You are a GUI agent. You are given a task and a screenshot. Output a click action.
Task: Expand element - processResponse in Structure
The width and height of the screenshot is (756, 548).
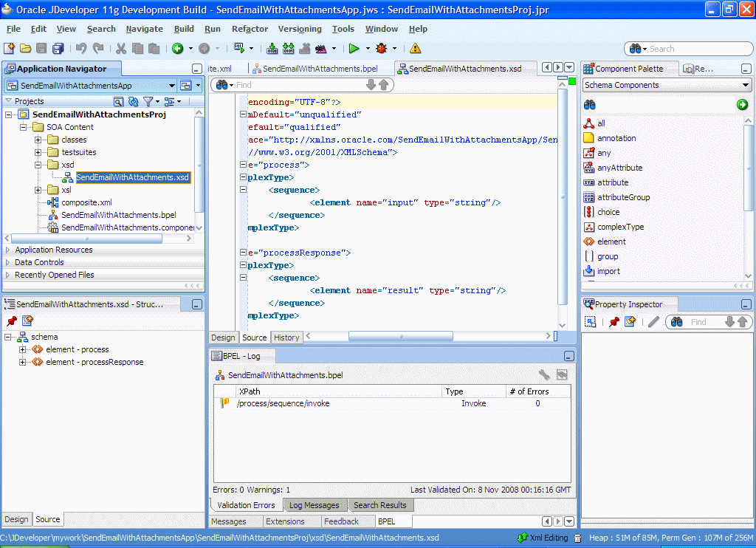coord(23,362)
